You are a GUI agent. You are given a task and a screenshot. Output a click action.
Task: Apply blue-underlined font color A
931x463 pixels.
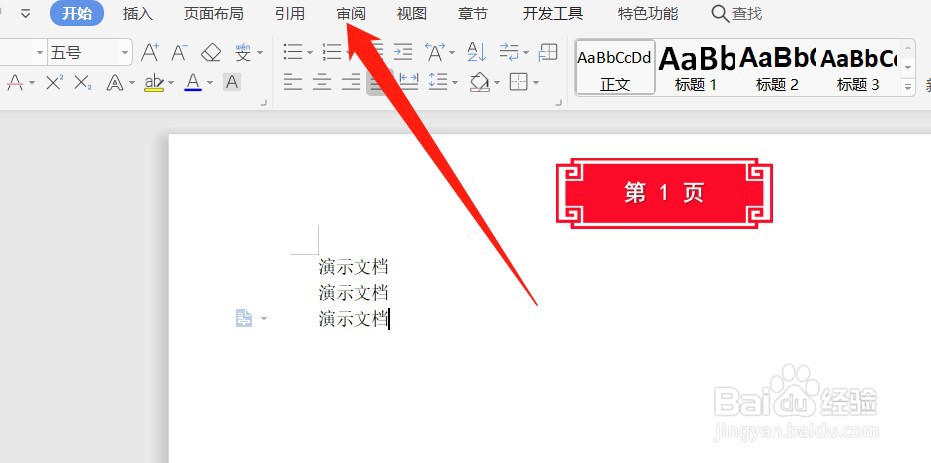pyautogui.click(x=193, y=83)
